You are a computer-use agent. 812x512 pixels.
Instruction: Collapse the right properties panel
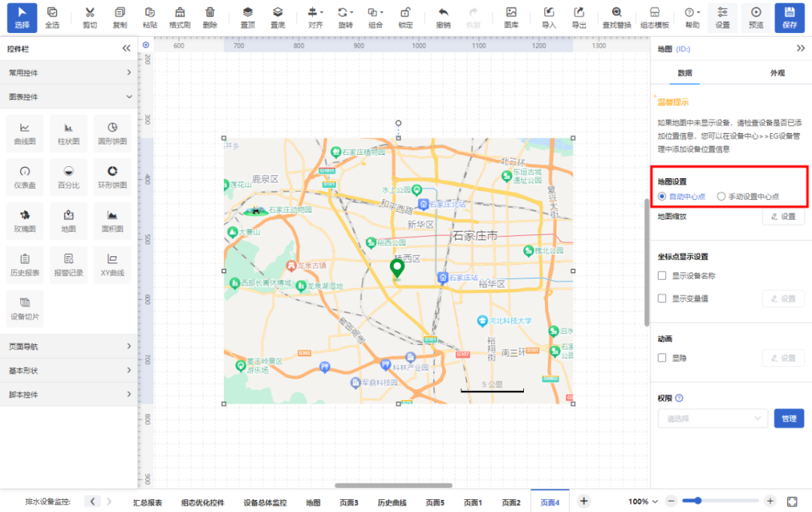coord(801,49)
